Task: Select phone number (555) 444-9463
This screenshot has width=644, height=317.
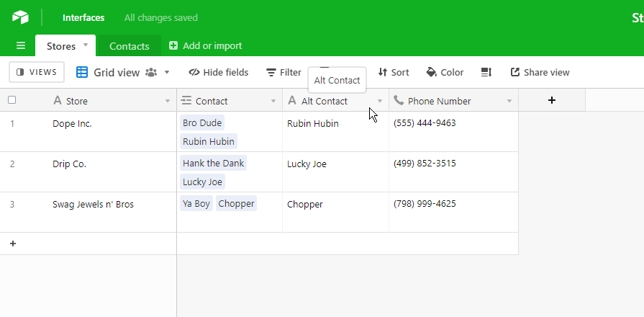Action: pos(453,132)
